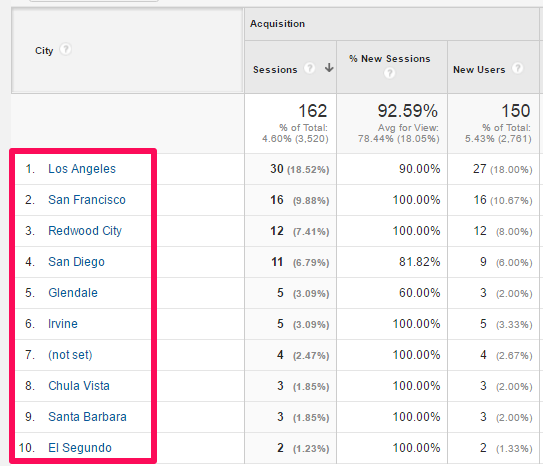Sort by the Sessions column header
543x466 pixels.
tap(275, 70)
